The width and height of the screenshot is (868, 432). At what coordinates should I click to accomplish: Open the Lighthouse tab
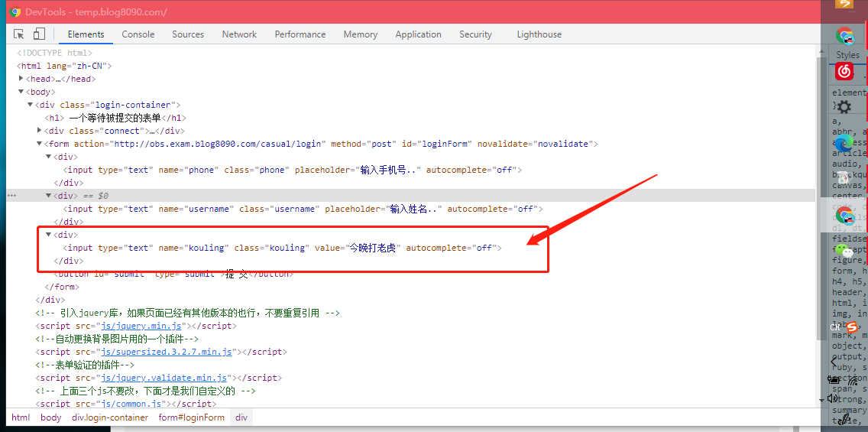point(539,34)
